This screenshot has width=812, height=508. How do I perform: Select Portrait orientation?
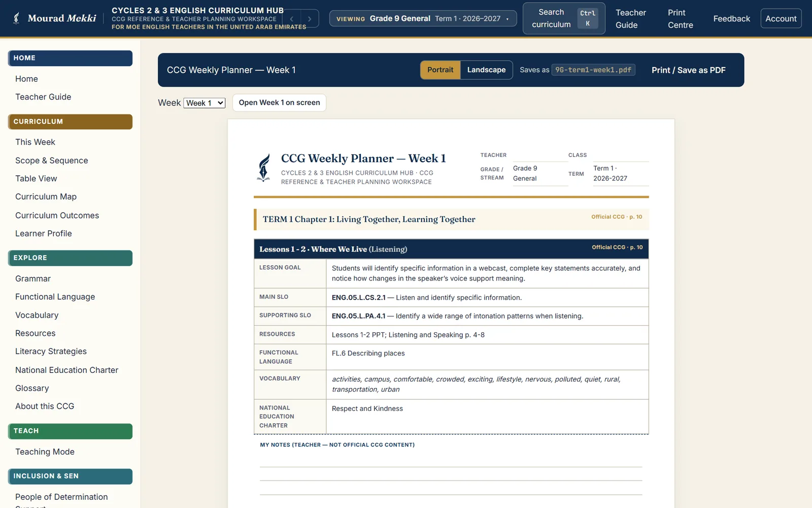pos(440,70)
